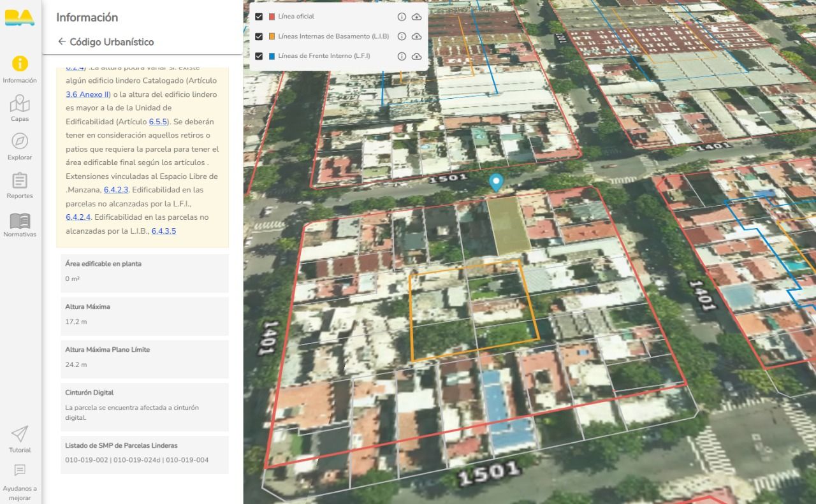Screen dimensions: 816x504
Task: Toggle off Líneas de Frente Interno (L.F.I)
Action: pyautogui.click(x=259, y=56)
